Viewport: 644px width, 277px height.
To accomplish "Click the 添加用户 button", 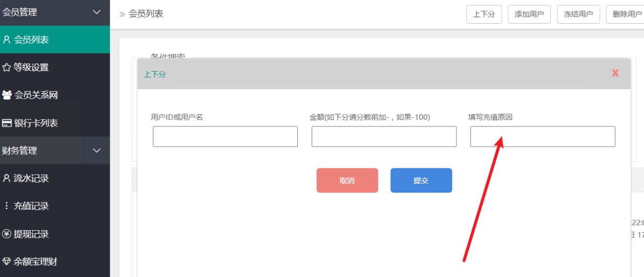I will (x=529, y=14).
